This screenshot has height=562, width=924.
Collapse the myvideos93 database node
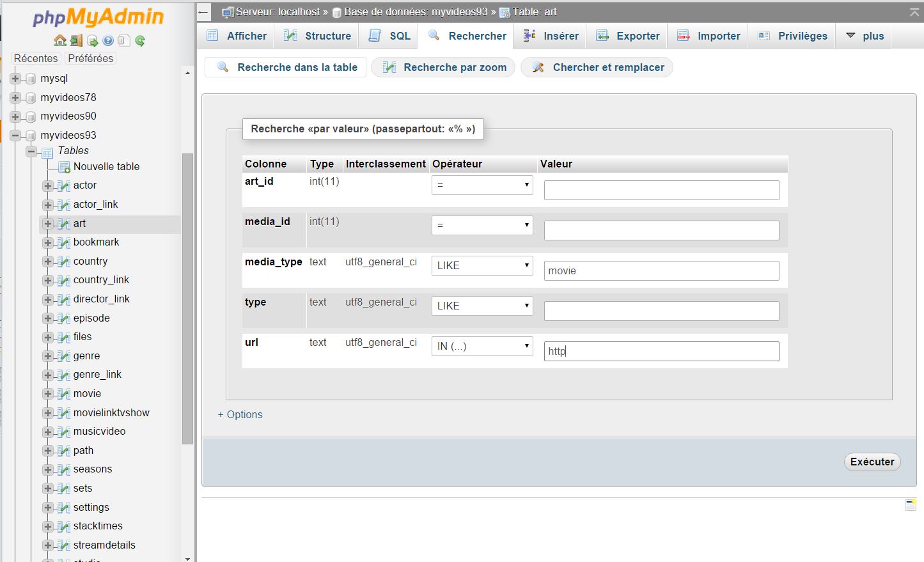coord(15,136)
